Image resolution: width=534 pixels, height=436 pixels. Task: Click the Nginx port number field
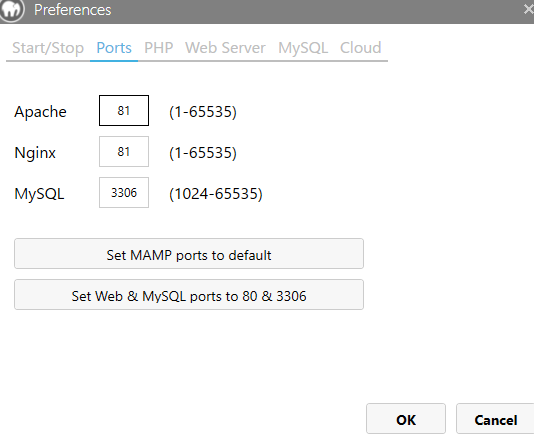coord(124,152)
